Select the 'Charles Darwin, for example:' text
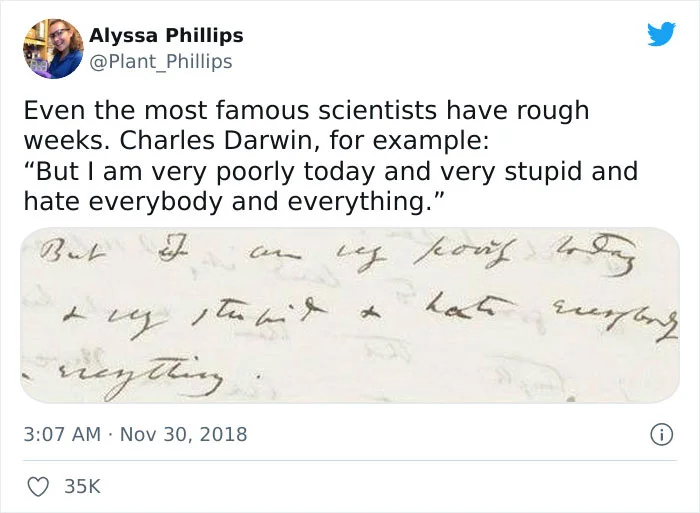Image resolution: width=700 pixels, height=513 pixels. (x=304, y=141)
